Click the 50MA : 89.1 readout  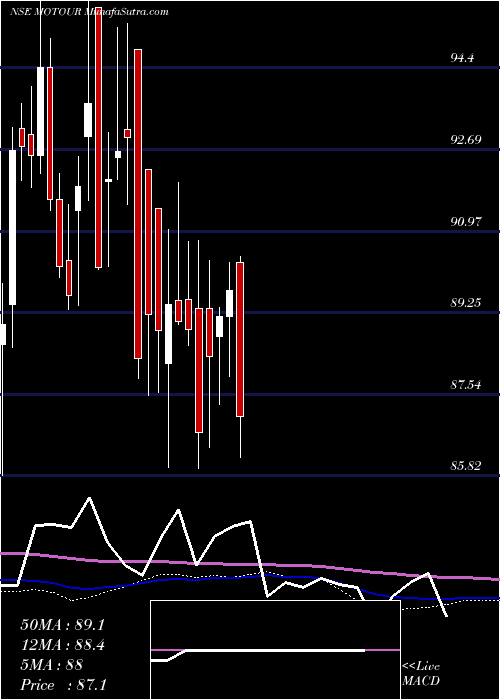pos(62,625)
